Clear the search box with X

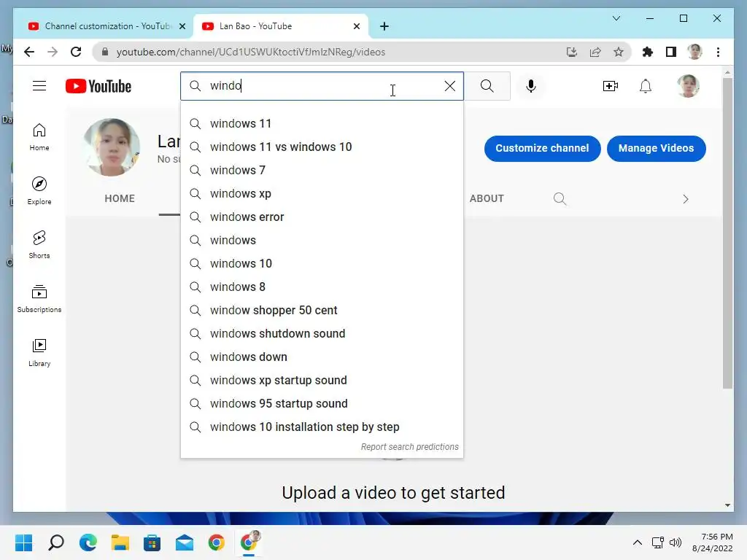pos(449,86)
